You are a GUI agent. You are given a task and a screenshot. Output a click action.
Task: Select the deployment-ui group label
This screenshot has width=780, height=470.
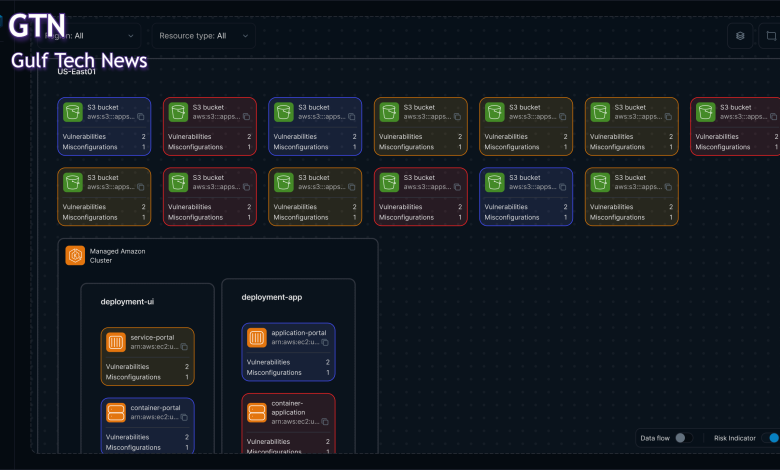(x=127, y=301)
